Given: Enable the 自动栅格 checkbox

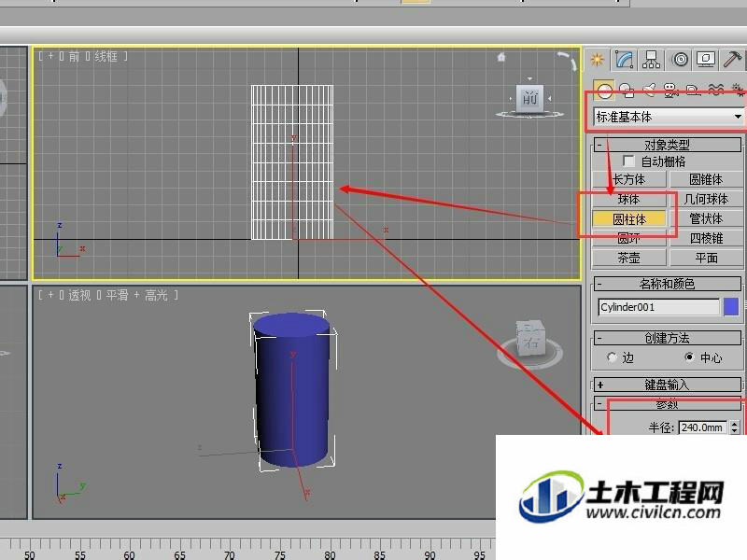Looking at the screenshot, I should tap(628, 161).
